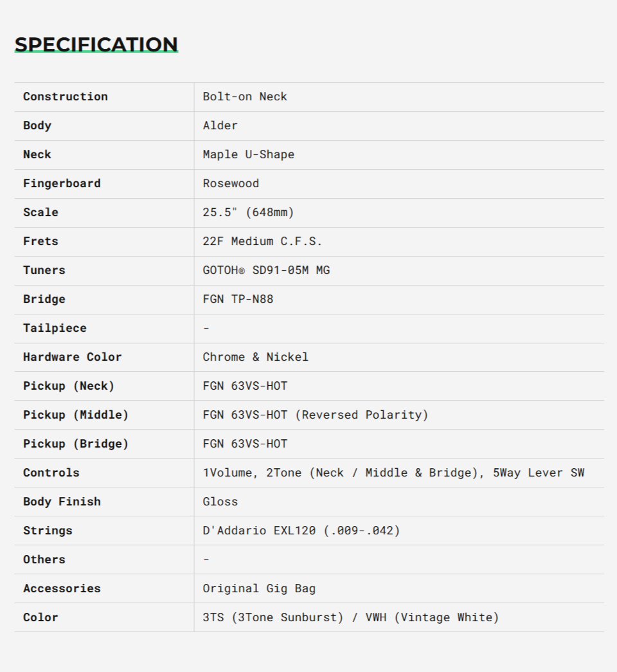
Task: Click the FGN TP-N88 bridge value
Action: [238, 299]
